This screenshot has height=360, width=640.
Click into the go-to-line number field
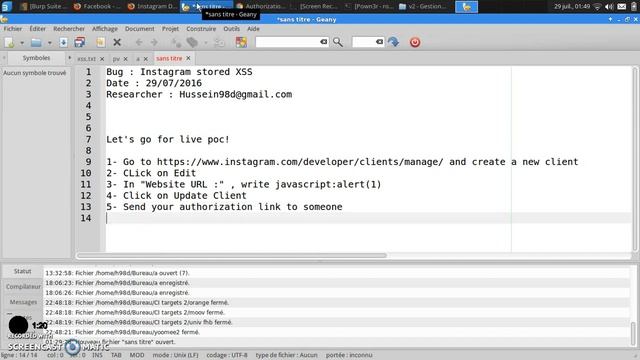pyautogui.click(x=364, y=42)
